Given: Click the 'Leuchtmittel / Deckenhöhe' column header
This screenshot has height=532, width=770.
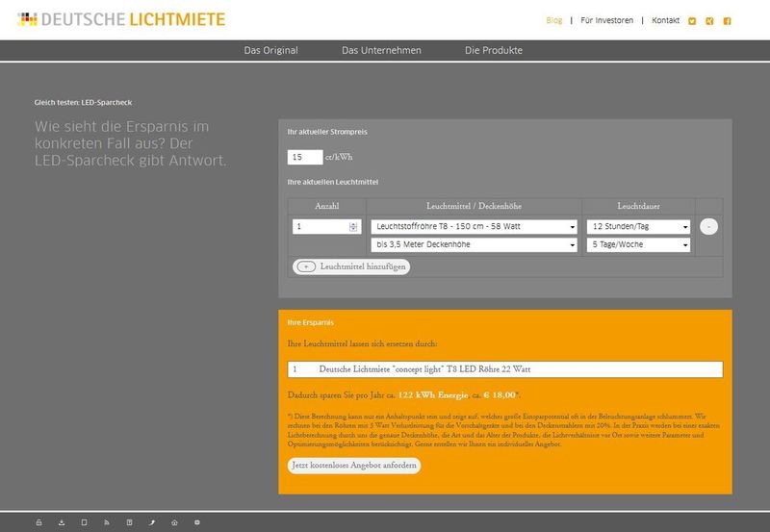Looking at the screenshot, I should click(474, 206).
